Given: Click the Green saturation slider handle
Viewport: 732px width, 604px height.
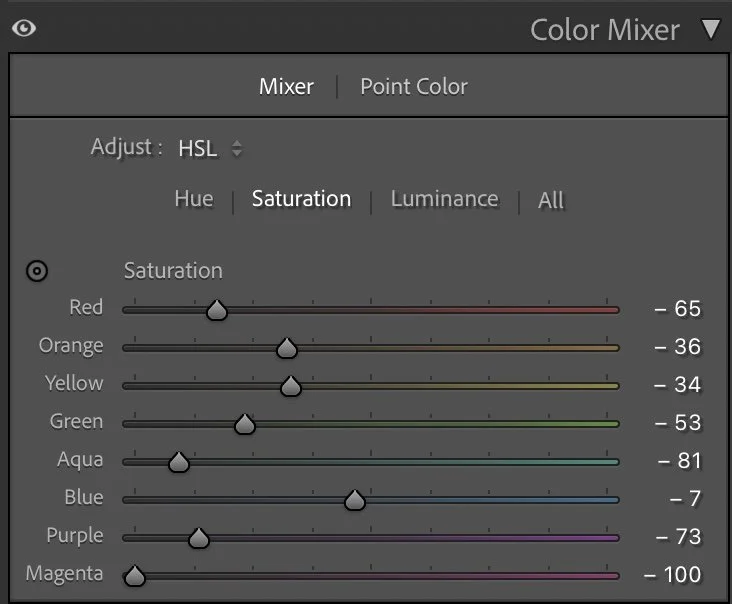Looking at the screenshot, I should 245,424.
